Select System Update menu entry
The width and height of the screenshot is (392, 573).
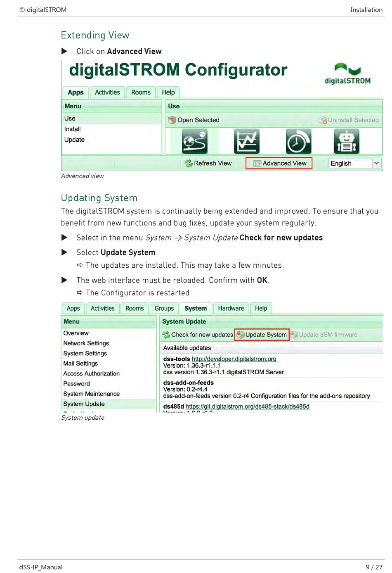click(109, 404)
